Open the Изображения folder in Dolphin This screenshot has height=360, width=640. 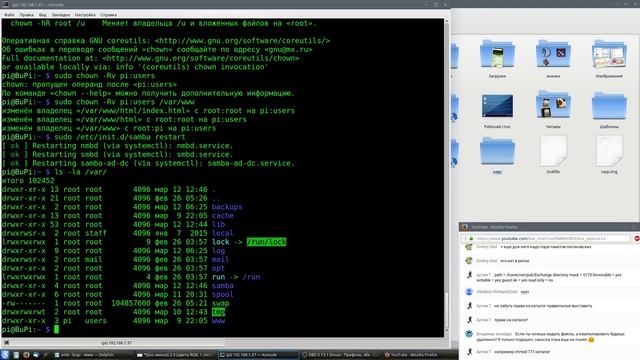[609, 58]
